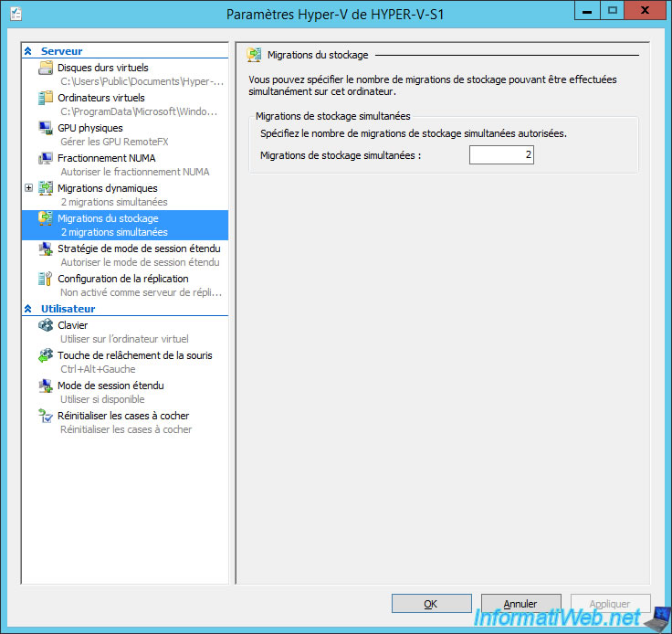The image size is (672, 634).
Task: Open Réinitialiser les cases à cocher
Action: pyautogui.click(x=125, y=422)
